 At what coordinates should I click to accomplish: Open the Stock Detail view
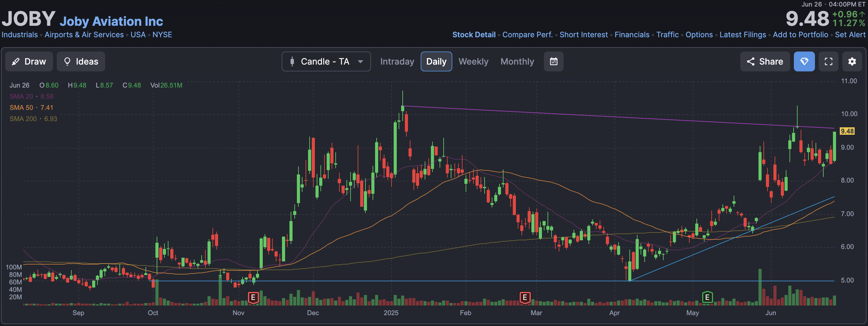pos(474,34)
